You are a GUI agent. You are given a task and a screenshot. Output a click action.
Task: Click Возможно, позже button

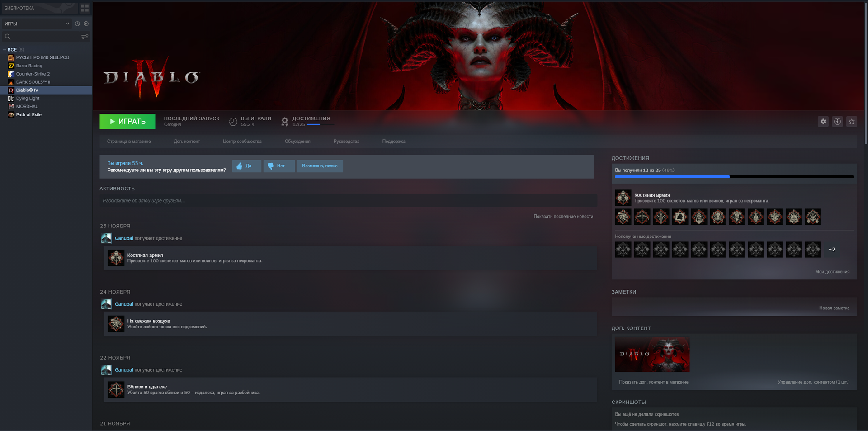click(x=320, y=166)
